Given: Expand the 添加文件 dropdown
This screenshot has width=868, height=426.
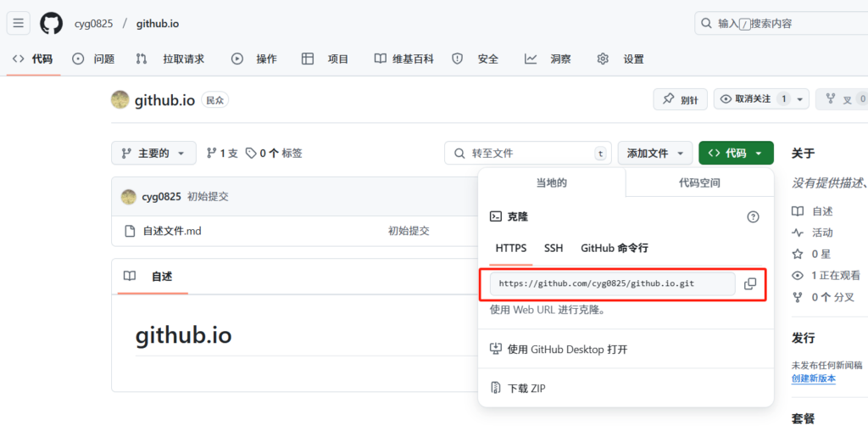Looking at the screenshot, I should tap(654, 154).
